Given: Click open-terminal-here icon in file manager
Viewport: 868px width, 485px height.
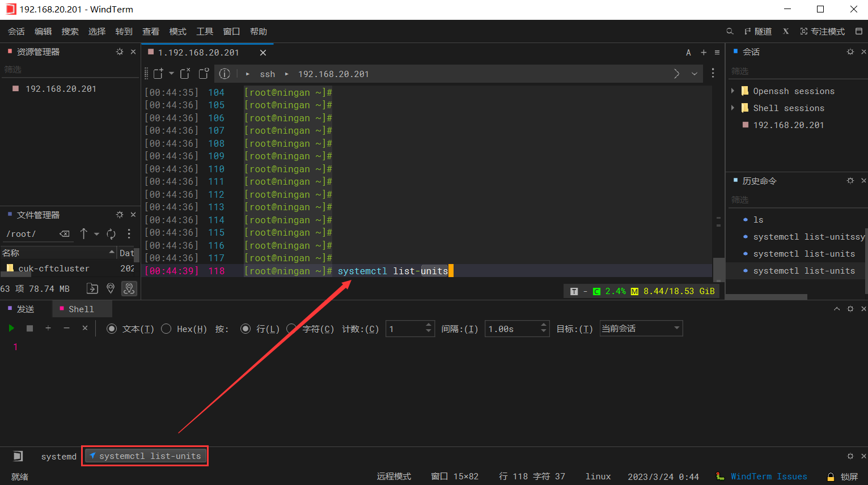Looking at the screenshot, I should (92, 288).
